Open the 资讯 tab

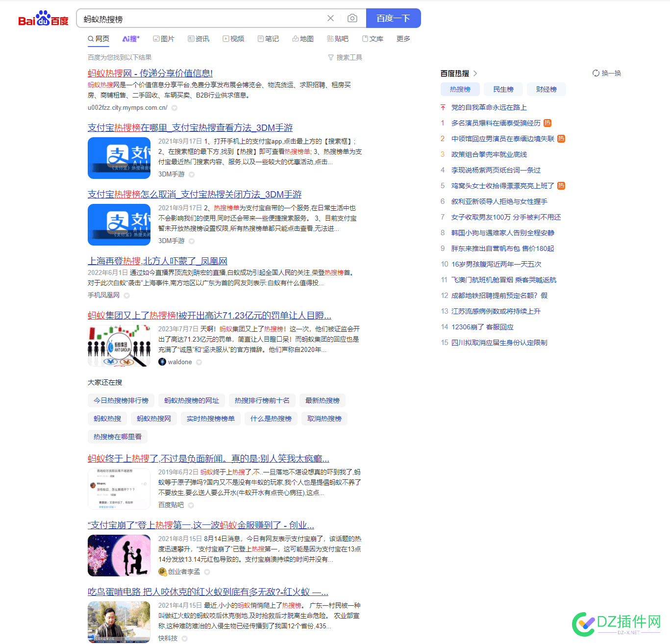tap(199, 39)
